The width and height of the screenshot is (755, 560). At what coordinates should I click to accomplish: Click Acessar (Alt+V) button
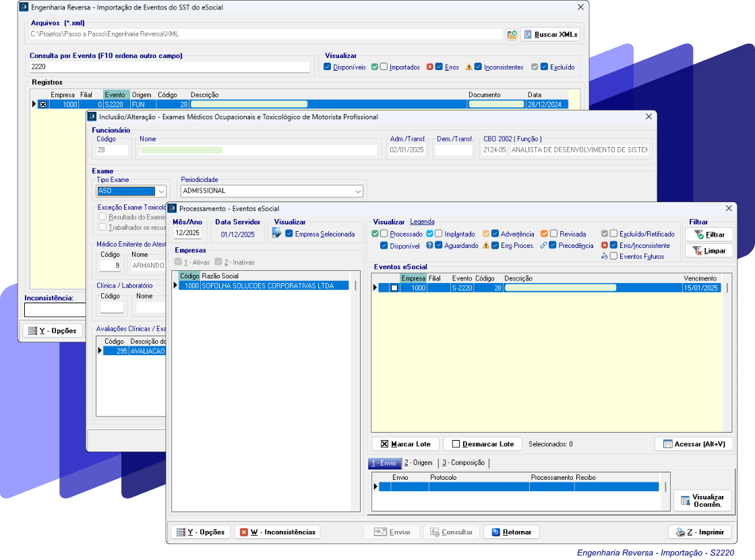coord(694,444)
